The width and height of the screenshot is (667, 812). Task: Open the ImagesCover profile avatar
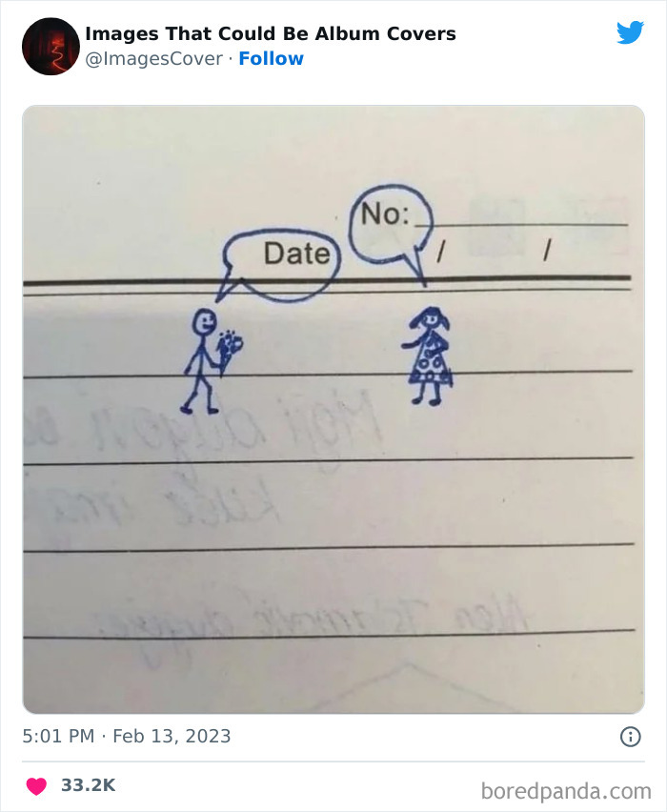coord(51,47)
